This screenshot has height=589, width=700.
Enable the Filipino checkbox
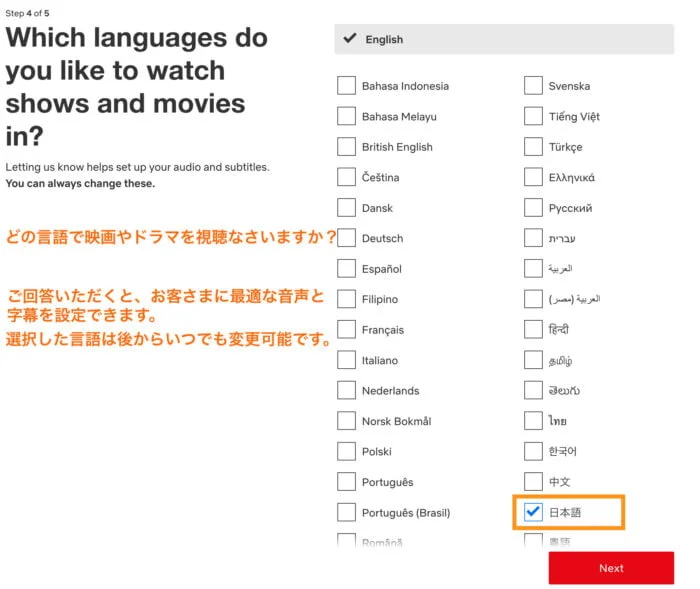347,299
